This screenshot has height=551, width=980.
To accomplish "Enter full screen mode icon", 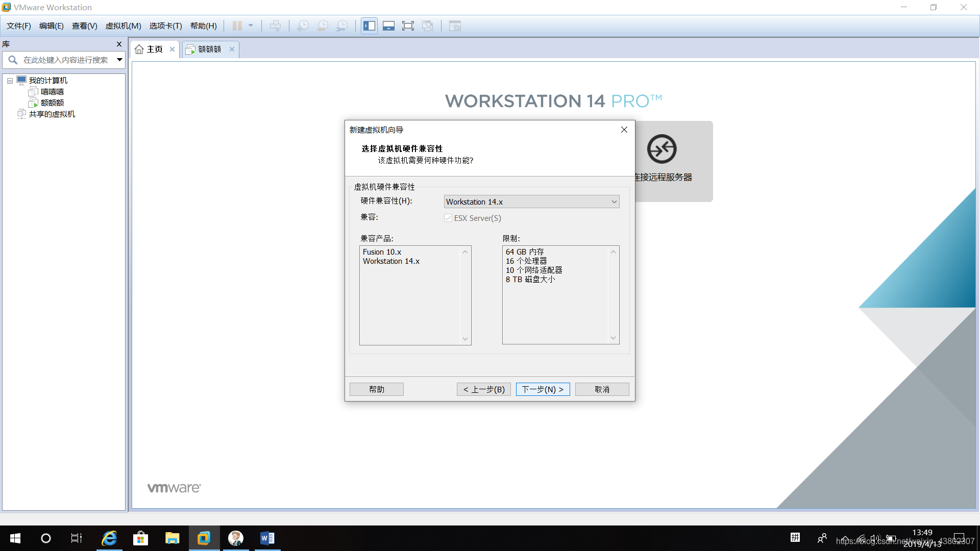I will tap(408, 26).
